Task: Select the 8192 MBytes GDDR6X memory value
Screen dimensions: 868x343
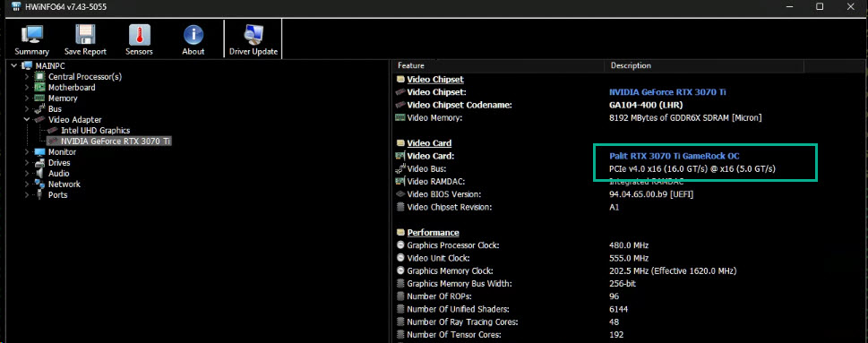Action: (685, 117)
